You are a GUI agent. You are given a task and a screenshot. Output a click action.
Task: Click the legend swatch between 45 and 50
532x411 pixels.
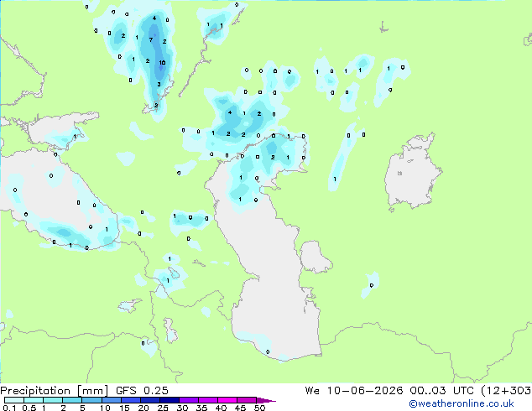[x=247, y=400]
